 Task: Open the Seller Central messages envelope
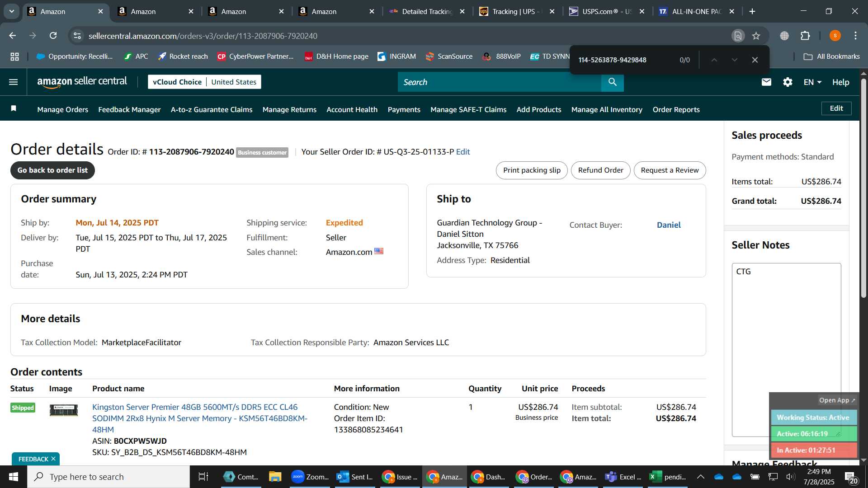[x=766, y=82]
